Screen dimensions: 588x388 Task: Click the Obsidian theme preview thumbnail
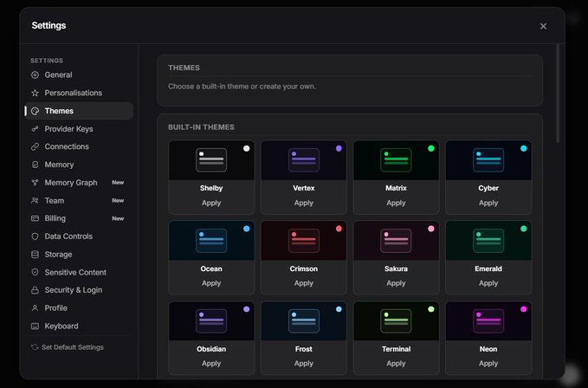click(x=211, y=321)
